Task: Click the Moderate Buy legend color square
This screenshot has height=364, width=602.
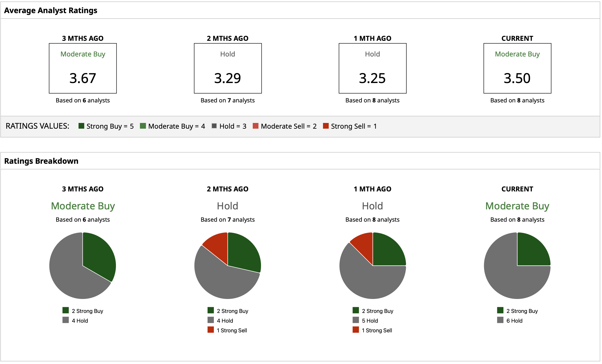Action: [x=143, y=126]
